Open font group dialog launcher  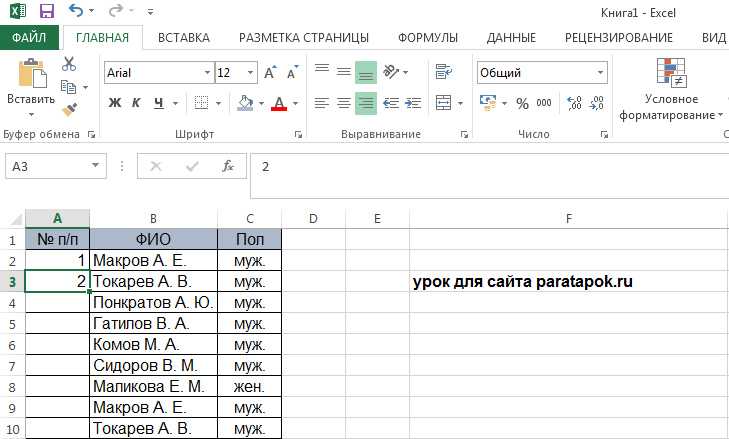click(298, 134)
